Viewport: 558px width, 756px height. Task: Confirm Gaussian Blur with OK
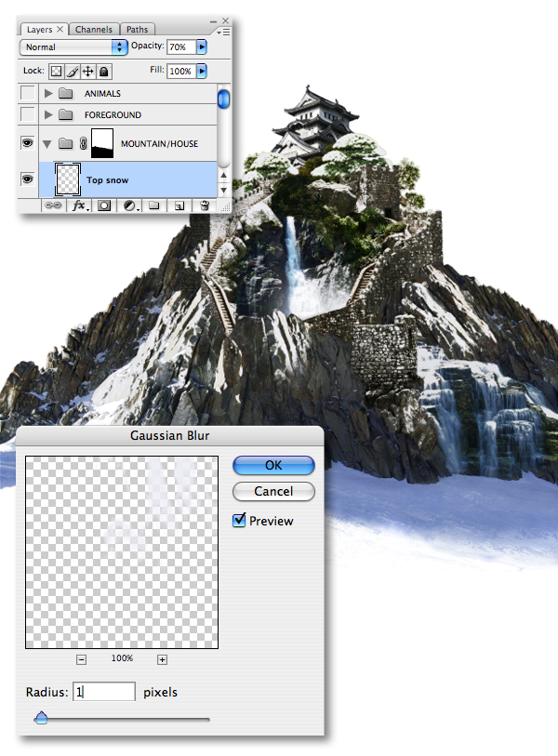[273, 465]
